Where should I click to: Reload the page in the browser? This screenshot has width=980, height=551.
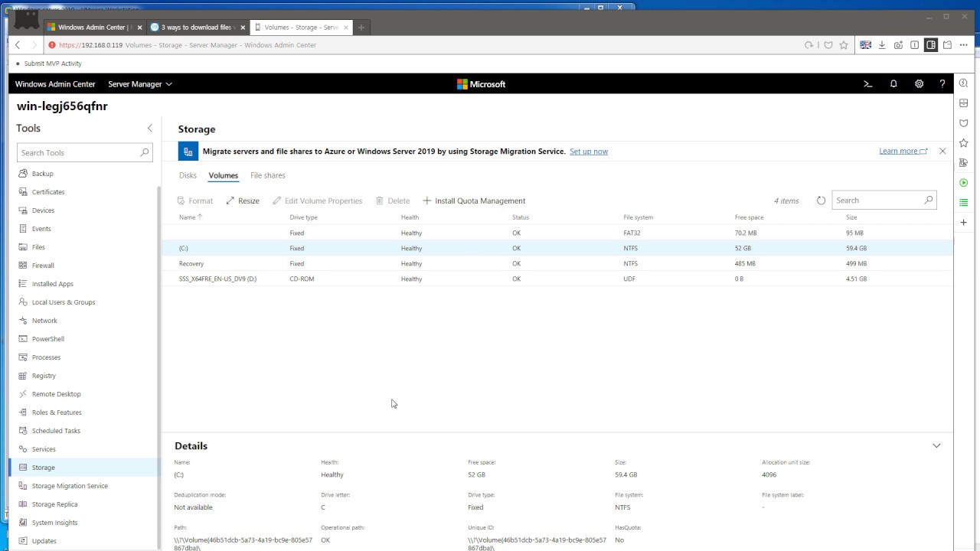808,45
